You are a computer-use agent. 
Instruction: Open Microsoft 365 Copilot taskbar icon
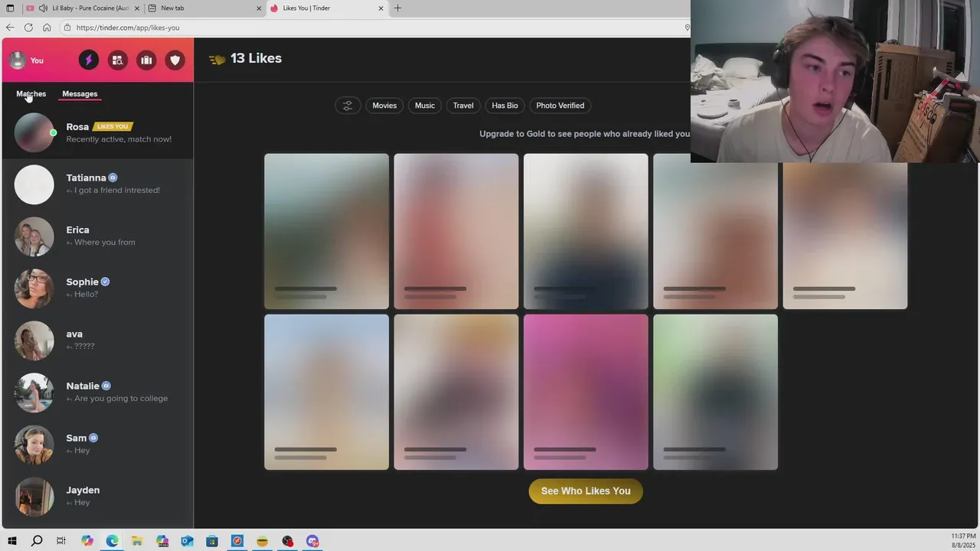[162, 541]
